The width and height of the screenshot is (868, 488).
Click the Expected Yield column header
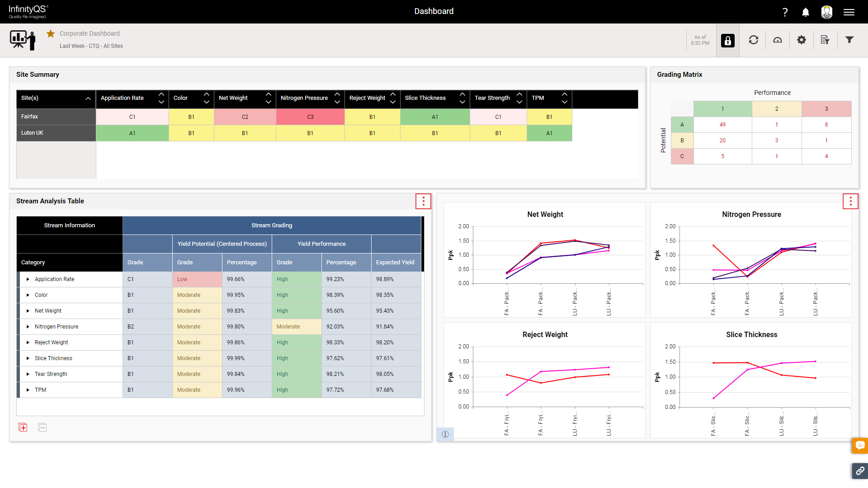tap(395, 263)
